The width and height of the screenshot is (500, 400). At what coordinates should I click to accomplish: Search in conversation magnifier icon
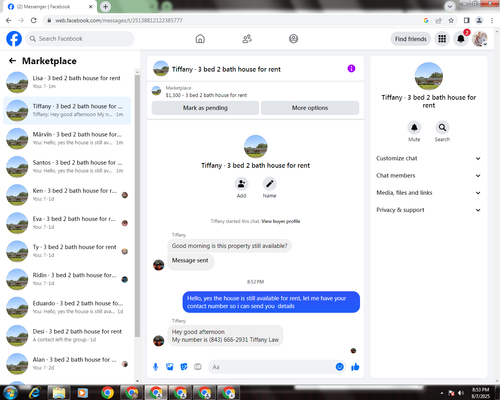442,127
